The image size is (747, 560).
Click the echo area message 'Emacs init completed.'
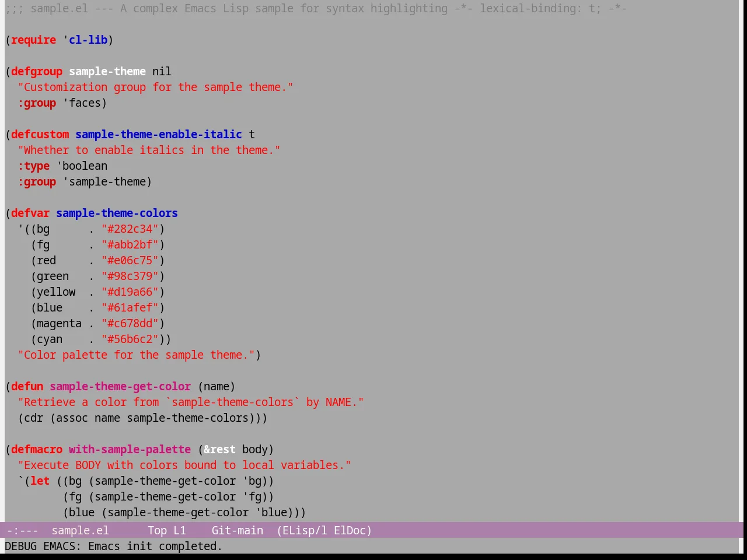[x=155, y=546]
